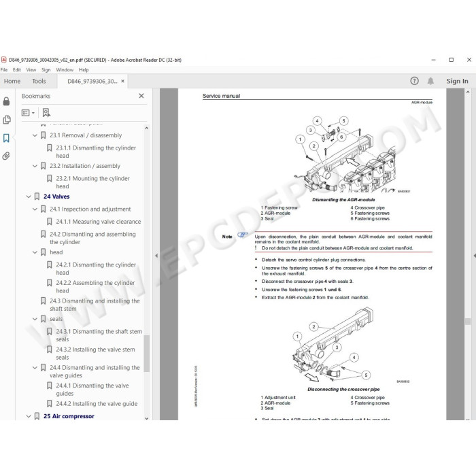476x476 pixels.
Task: Go to bookmark 24 Valves
Action: click(56, 197)
